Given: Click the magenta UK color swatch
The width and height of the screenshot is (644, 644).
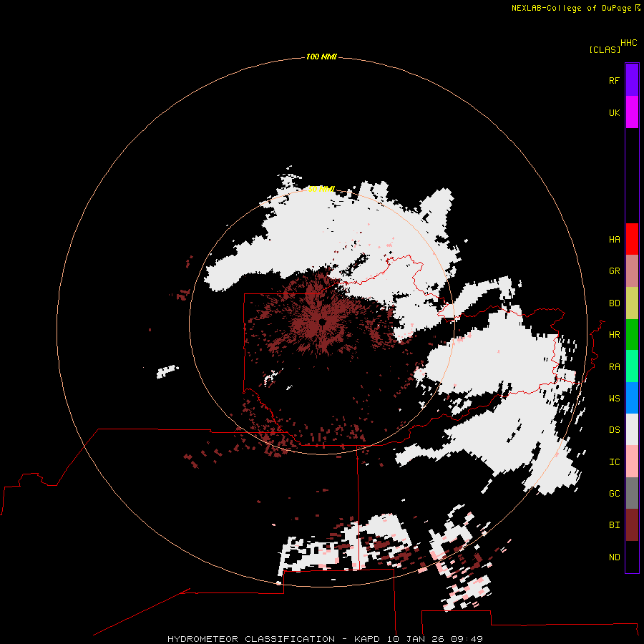Looking at the screenshot, I should pos(632,112).
